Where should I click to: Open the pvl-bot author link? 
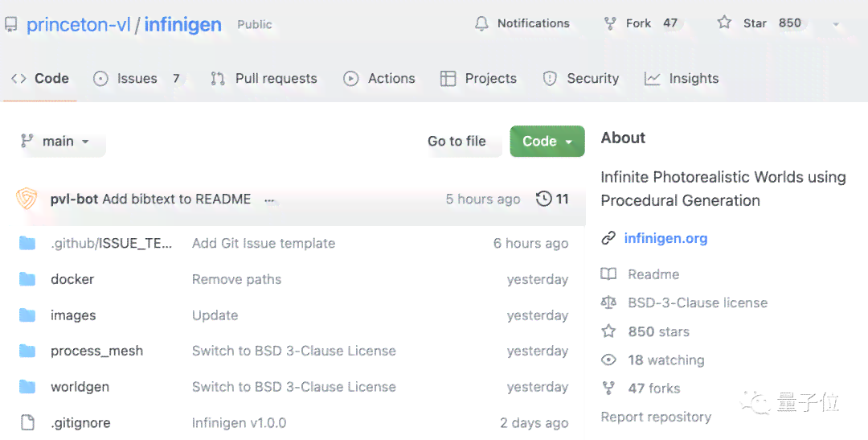click(74, 199)
